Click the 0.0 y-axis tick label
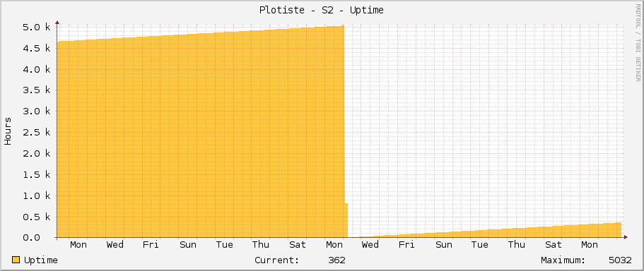Viewport: 644px width, 271px height. (x=31, y=237)
